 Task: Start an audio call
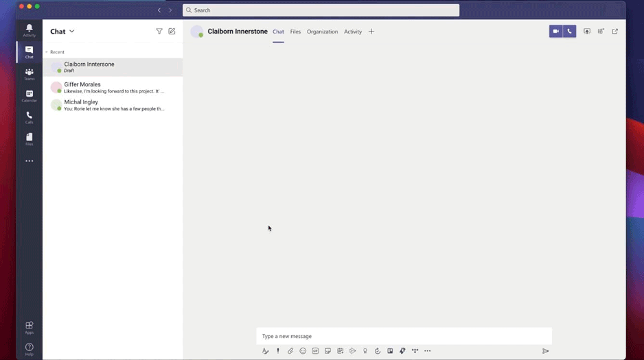tap(569, 31)
